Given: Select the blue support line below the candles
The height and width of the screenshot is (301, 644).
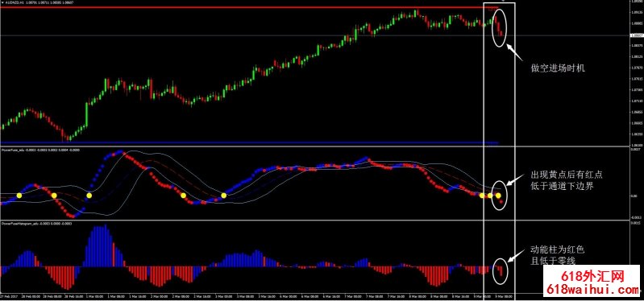Looking at the screenshot, I should [249, 143].
